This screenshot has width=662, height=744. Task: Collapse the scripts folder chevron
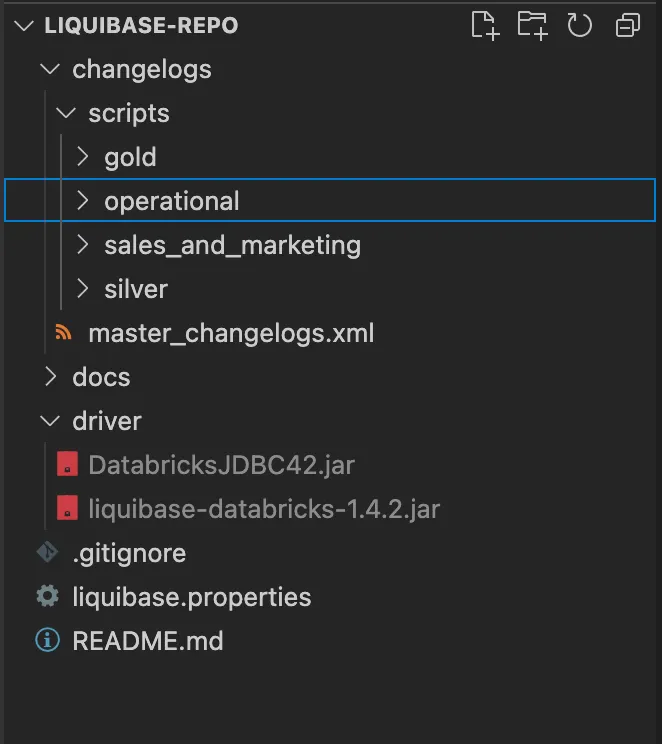pos(66,114)
